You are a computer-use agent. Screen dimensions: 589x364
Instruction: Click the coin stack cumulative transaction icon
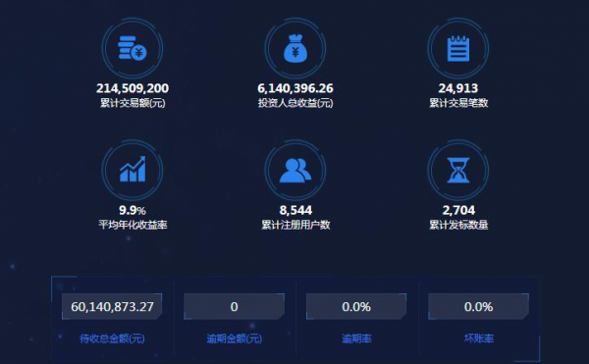click(133, 48)
